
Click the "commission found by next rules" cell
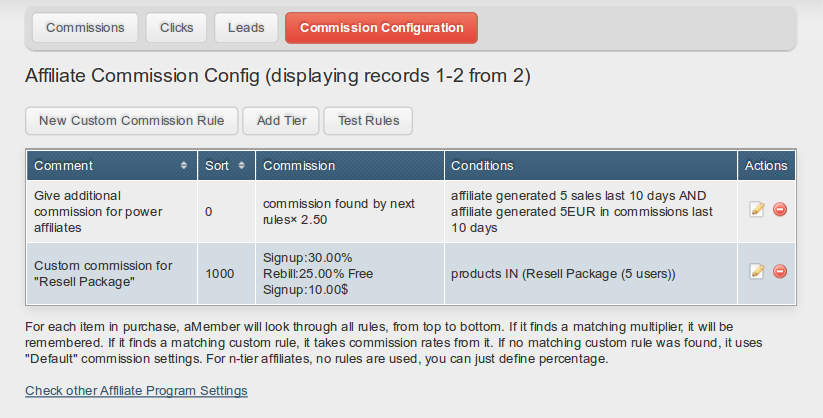pos(338,211)
